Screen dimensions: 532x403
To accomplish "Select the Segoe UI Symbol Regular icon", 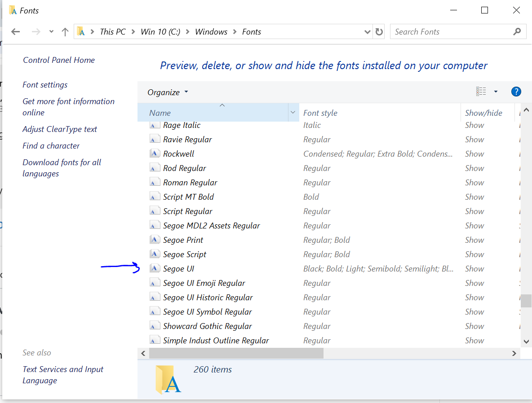I will [x=155, y=311].
